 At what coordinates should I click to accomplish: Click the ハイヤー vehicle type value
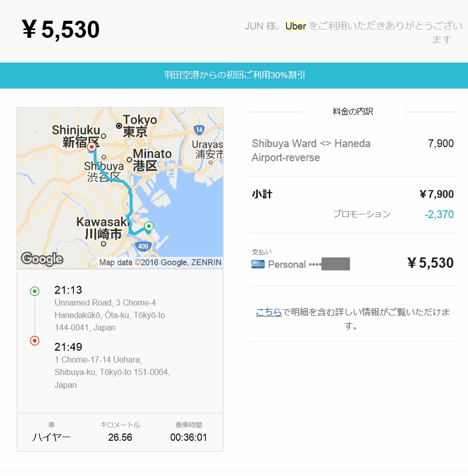pyautogui.click(x=51, y=437)
